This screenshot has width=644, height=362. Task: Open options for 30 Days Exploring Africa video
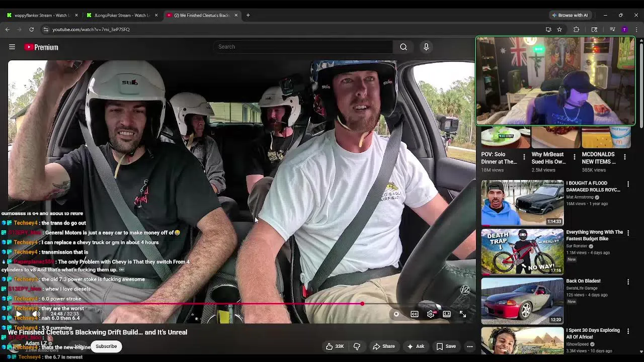[x=628, y=331]
